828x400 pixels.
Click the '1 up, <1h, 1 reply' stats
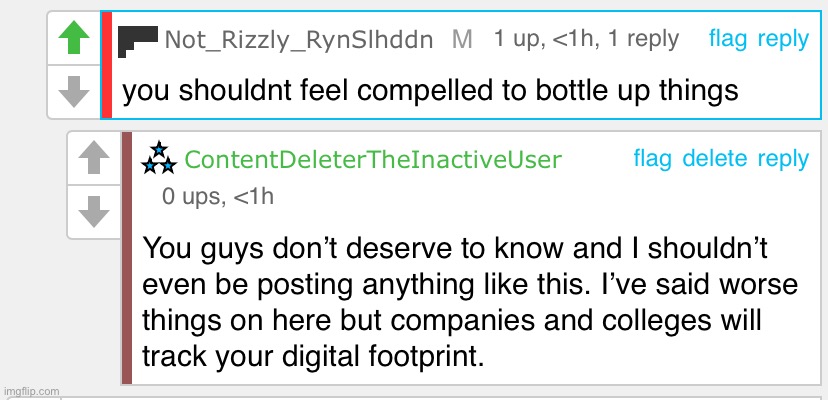[x=586, y=39]
